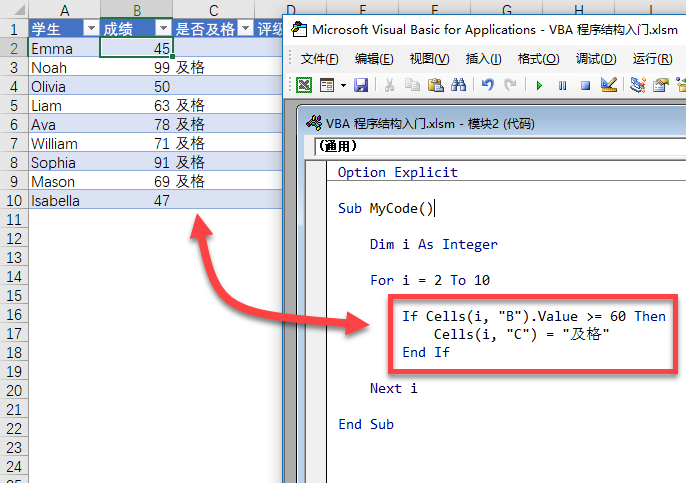
Task: Click the row 5 header
Action: click(x=13, y=86)
